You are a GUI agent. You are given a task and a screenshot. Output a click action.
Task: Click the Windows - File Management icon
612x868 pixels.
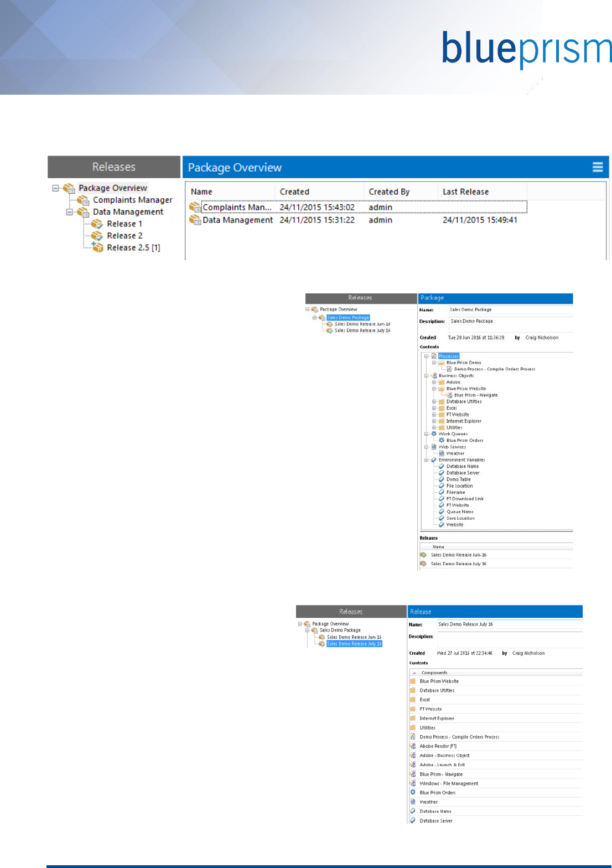413,783
